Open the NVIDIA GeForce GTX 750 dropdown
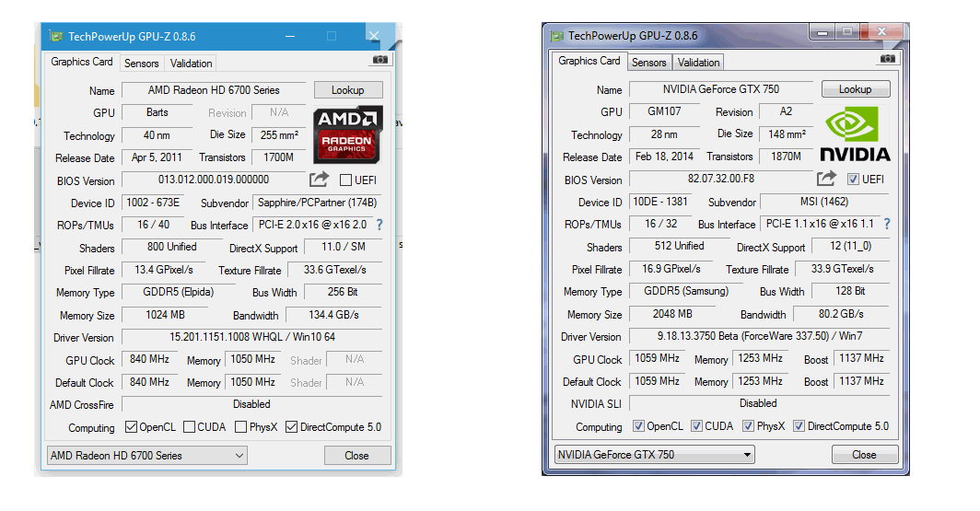Viewport: 980px width, 511px height. click(654, 454)
